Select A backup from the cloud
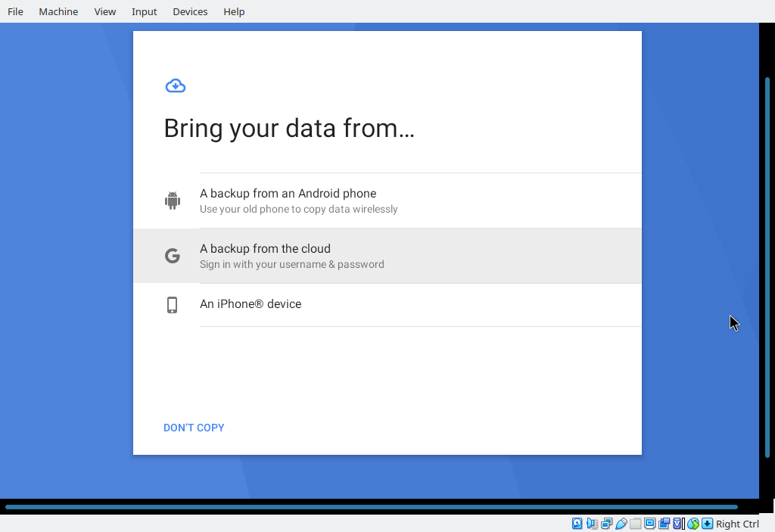This screenshot has width=775, height=532. click(387, 256)
